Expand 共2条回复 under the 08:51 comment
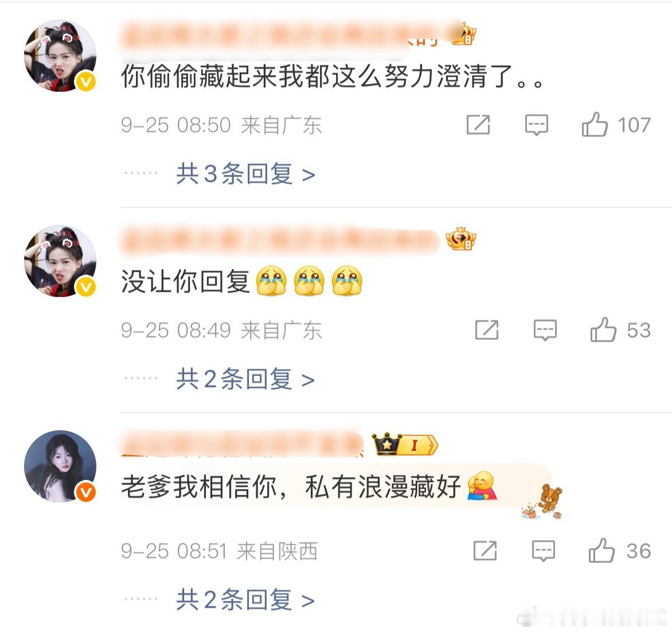The width and height of the screenshot is (672, 633). (x=245, y=600)
